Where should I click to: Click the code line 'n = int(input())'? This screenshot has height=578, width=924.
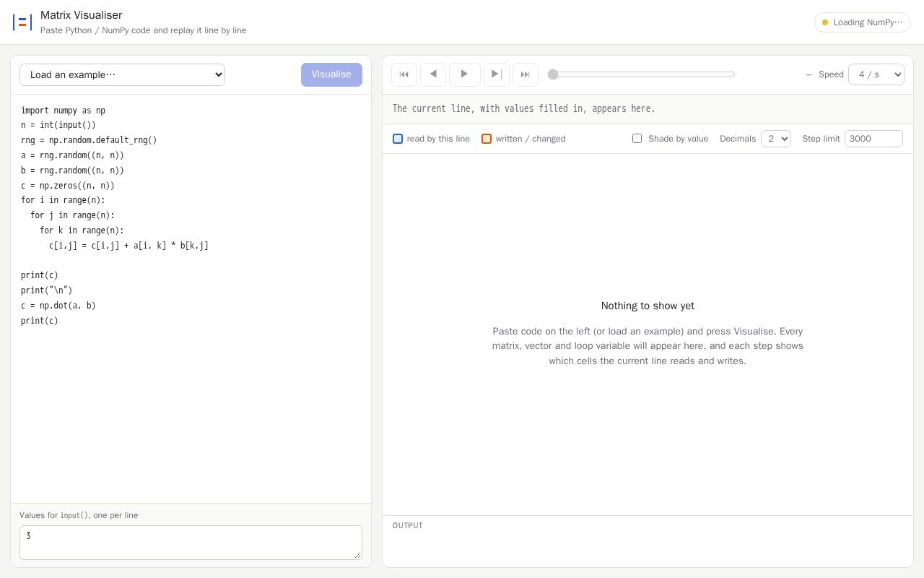(58, 125)
